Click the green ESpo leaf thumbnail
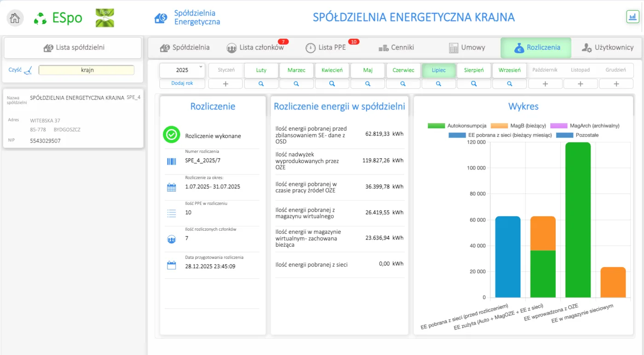 pyautogui.click(x=105, y=18)
